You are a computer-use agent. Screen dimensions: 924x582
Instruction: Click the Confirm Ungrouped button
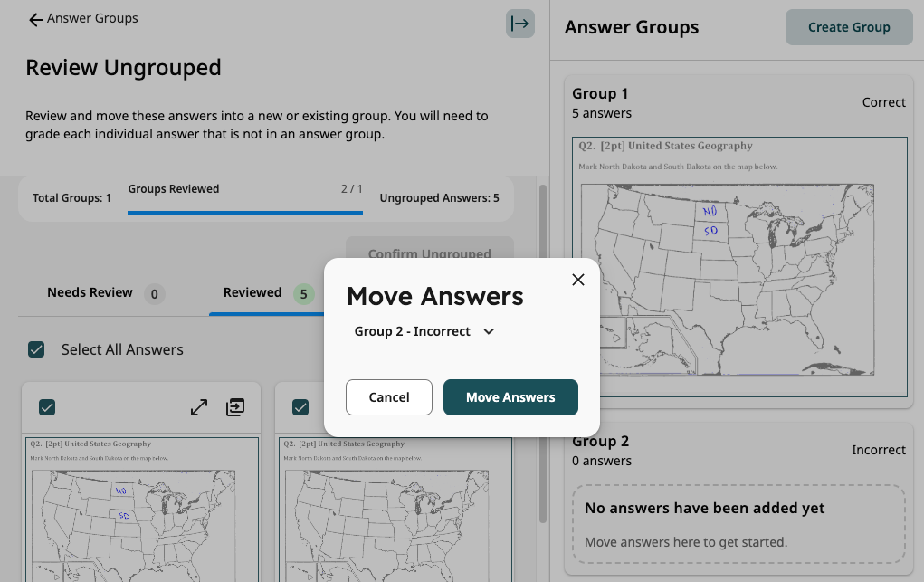pos(430,248)
